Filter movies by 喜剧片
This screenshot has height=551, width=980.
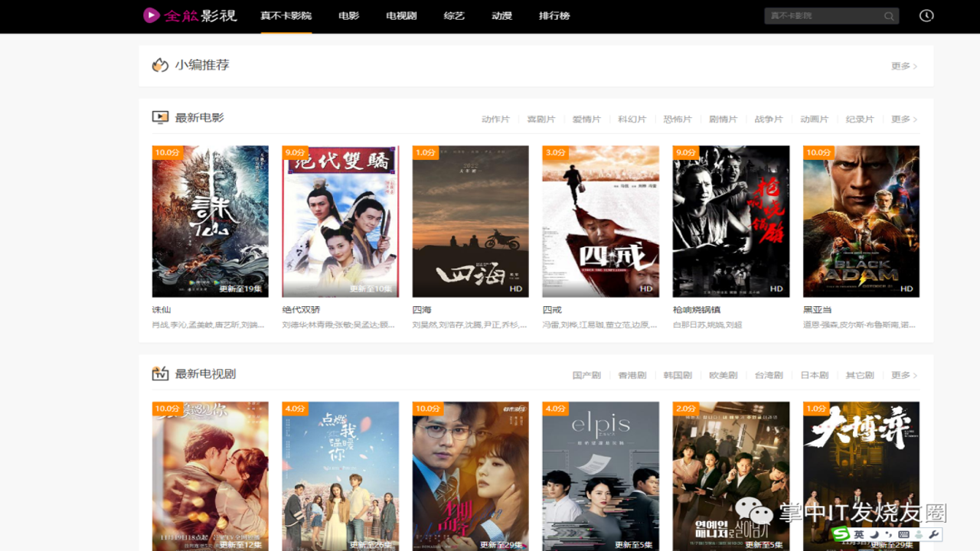(x=541, y=119)
